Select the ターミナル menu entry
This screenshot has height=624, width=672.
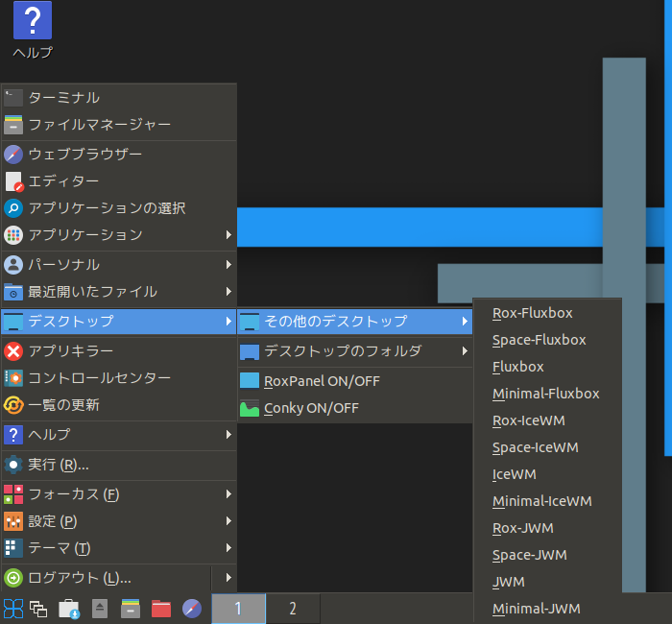119,98
